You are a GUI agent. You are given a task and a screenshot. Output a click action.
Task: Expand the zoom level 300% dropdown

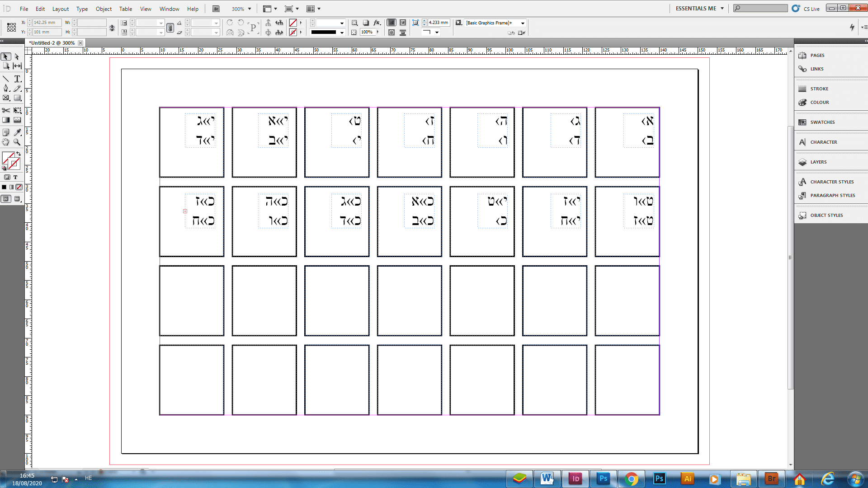[x=249, y=9]
